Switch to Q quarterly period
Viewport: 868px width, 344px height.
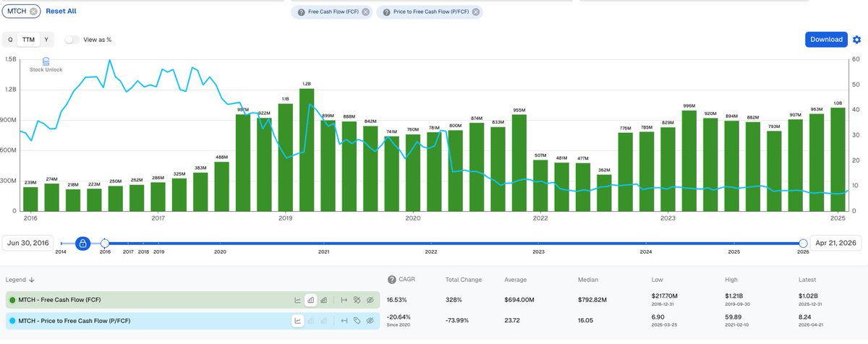point(10,40)
